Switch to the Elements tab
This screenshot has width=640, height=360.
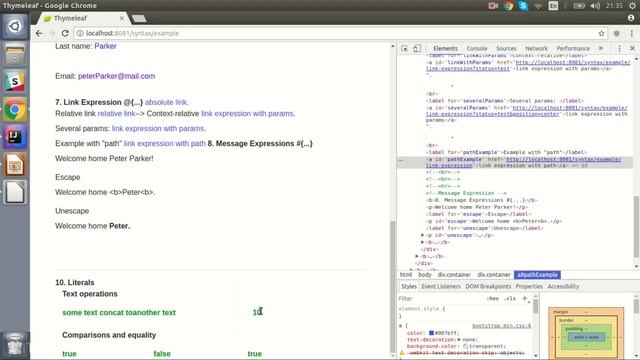click(x=445, y=49)
